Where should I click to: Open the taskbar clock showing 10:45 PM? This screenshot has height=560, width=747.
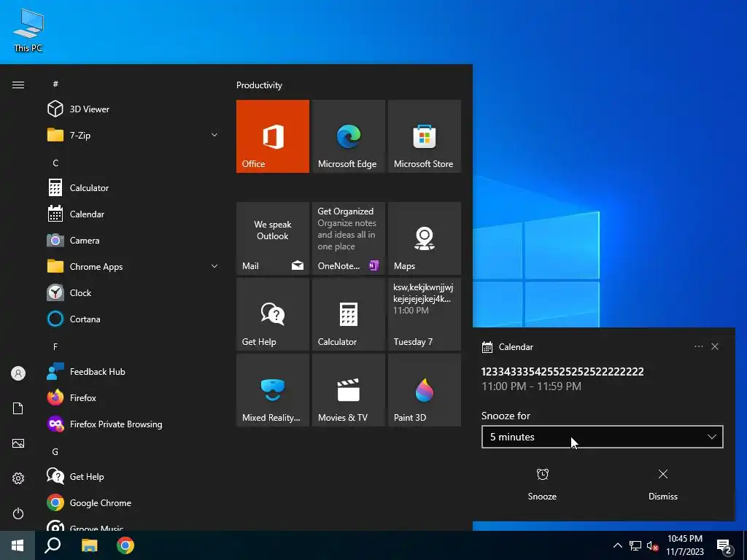(x=685, y=545)
